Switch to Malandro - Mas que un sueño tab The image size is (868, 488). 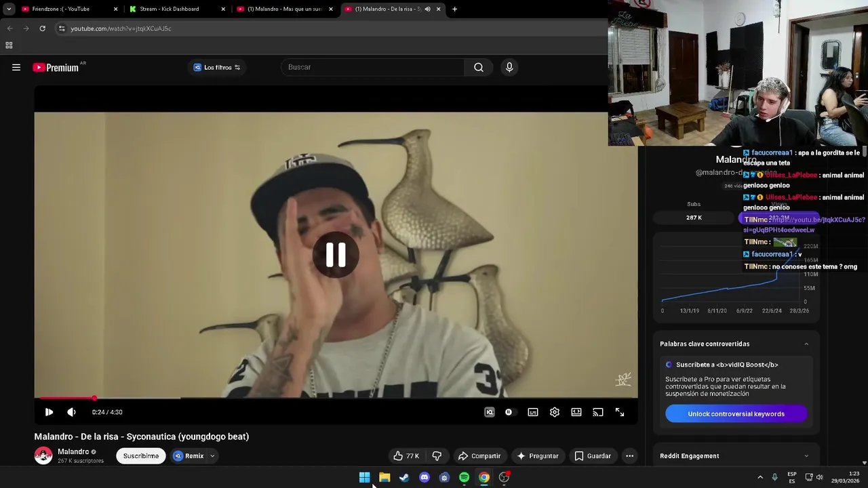(285, 9)
